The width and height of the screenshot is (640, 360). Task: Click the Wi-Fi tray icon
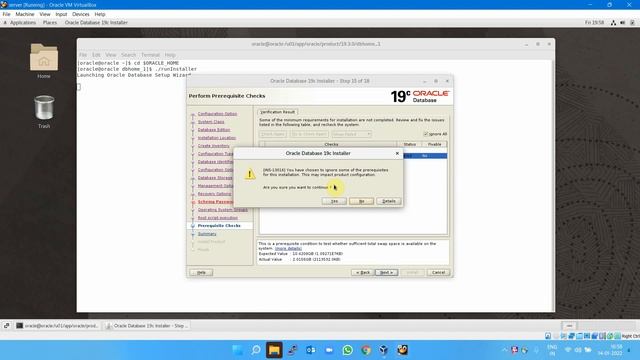(568, 350)
